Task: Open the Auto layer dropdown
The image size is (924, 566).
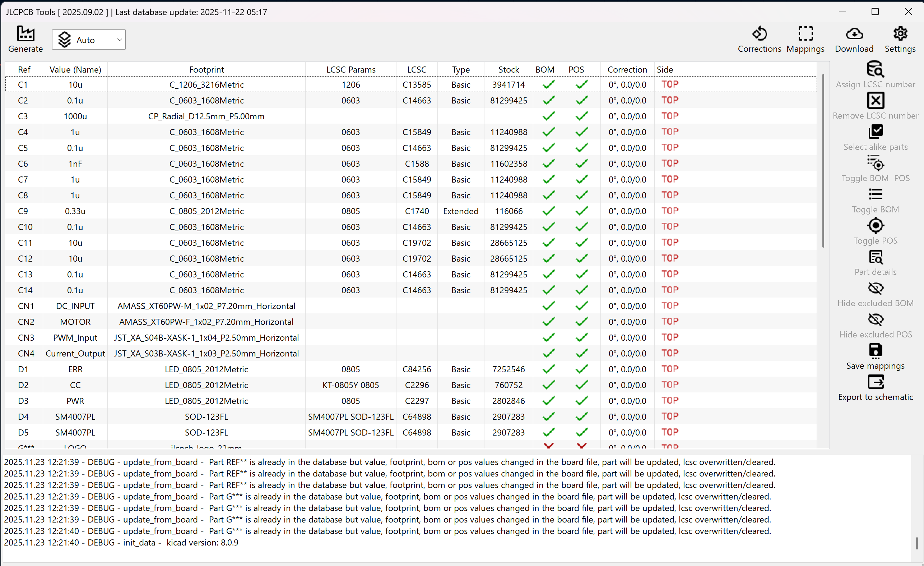Action: click(x=89, y=40)
